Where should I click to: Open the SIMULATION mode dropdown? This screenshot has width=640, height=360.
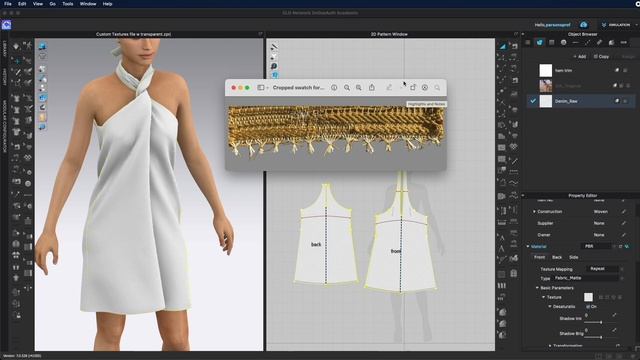[x=619, y=25]
